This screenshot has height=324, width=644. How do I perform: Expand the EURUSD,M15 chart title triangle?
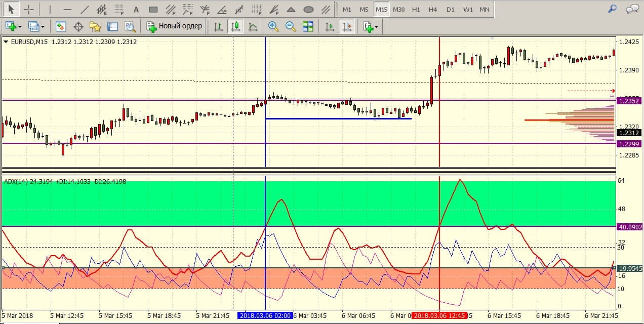tap(6, 42)
